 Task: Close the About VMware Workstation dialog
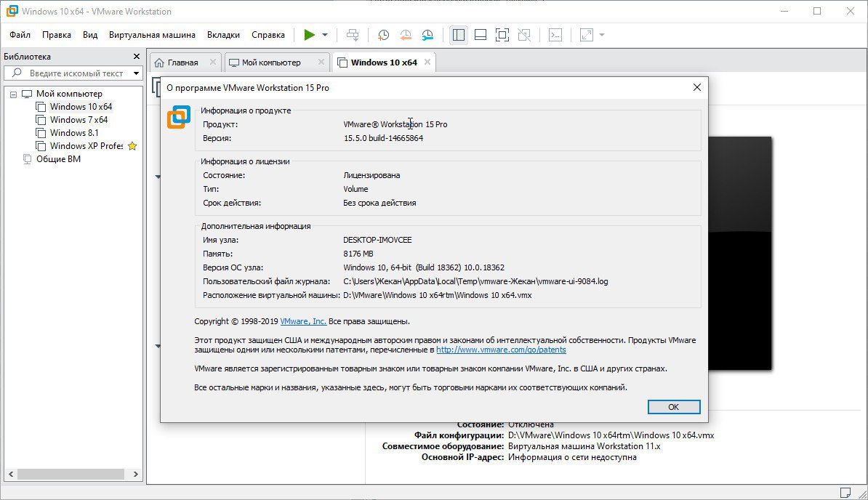click(x=697, y=87)
